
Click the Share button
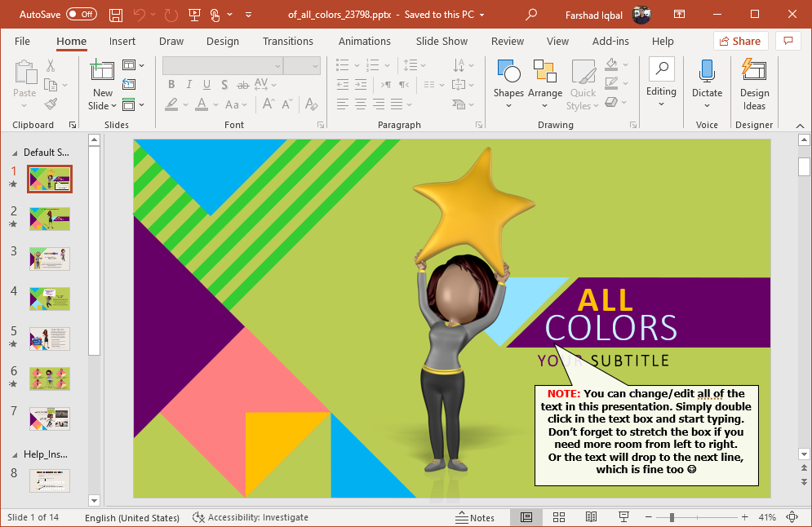point(740,41)
